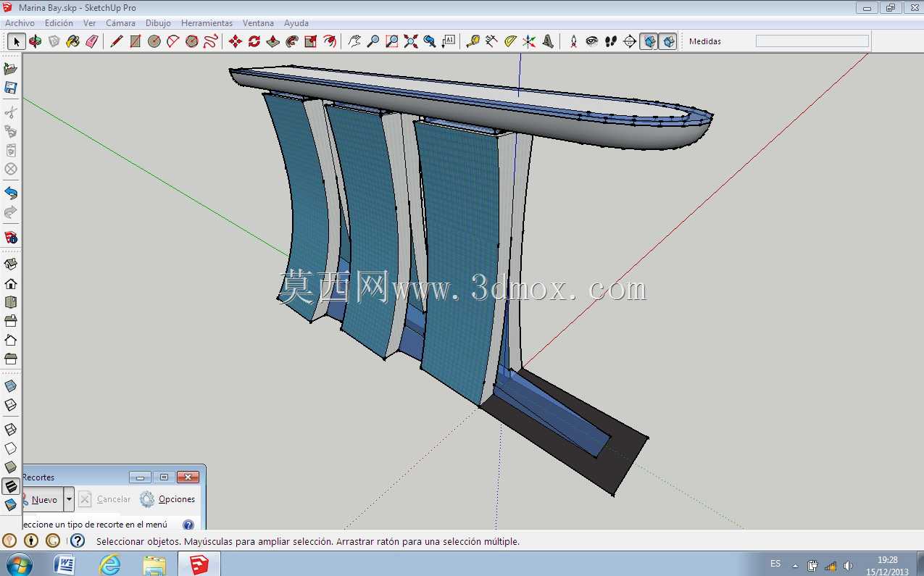Image resolution: width=924 pixels, height=576 pixels.
Task: Click the Save floppy disk icon
Action: (11, 88)
